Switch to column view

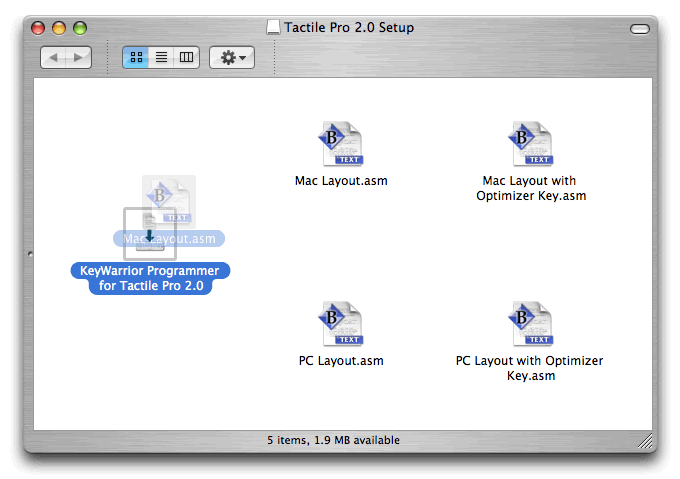point(186,57)
